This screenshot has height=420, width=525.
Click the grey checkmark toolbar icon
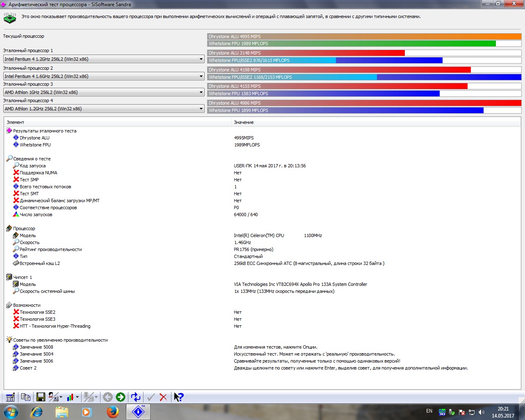[151, 397]
